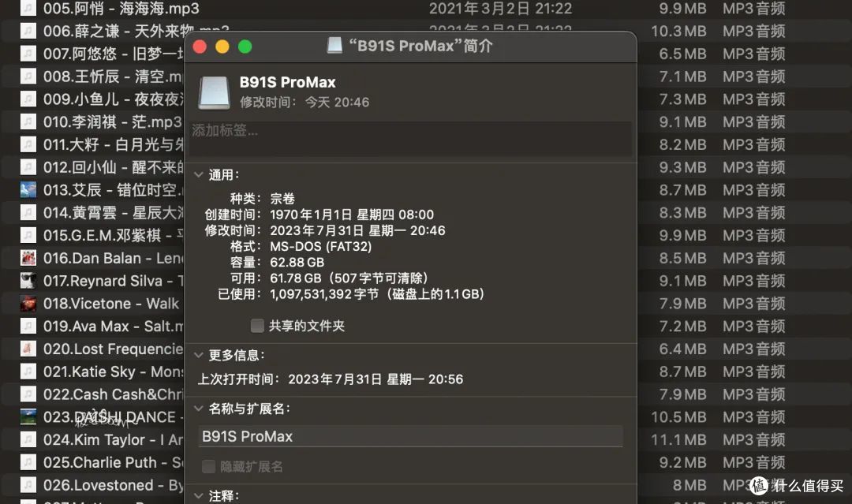Viewport: 852px width, 504px height.
Task: Click the B91S ProMax drive icon in info header
Action: tap(214, 92)
